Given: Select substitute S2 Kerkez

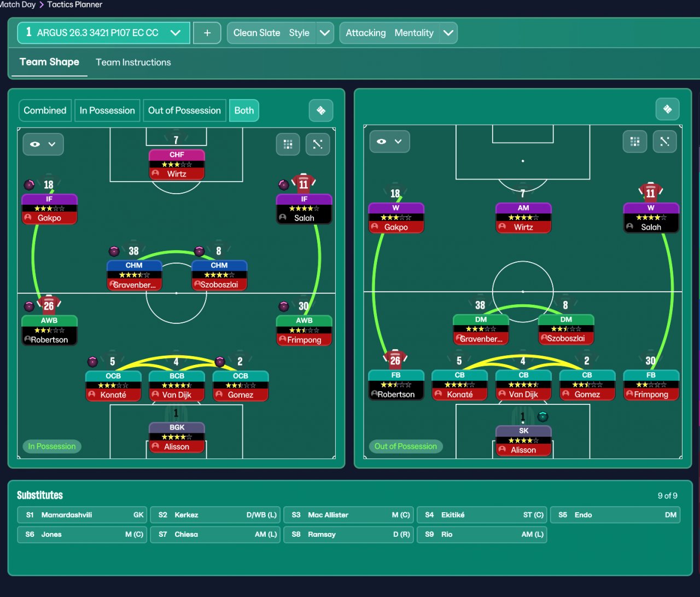Looking at the screenshot, I should pyautogui.click(x=215, y=515).
